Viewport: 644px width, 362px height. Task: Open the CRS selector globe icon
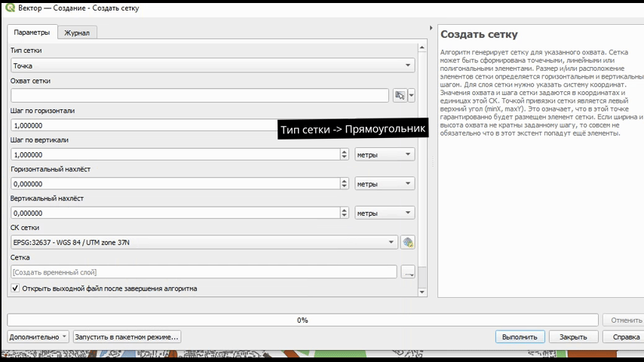(x=408, y=242)
